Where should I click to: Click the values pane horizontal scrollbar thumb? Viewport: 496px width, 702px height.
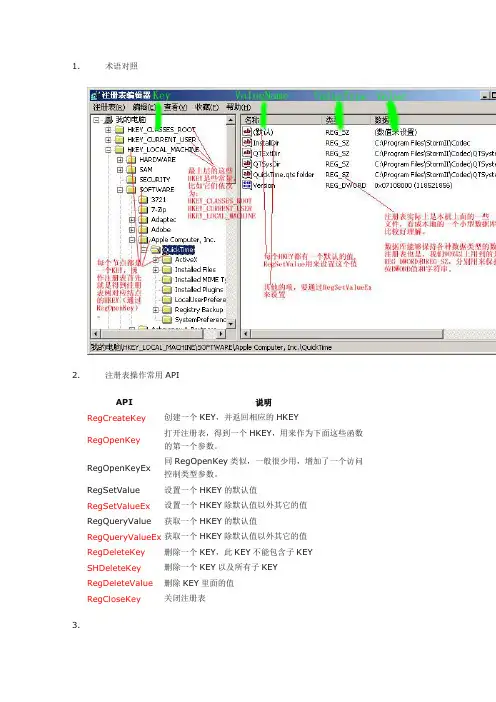point(346,334)
